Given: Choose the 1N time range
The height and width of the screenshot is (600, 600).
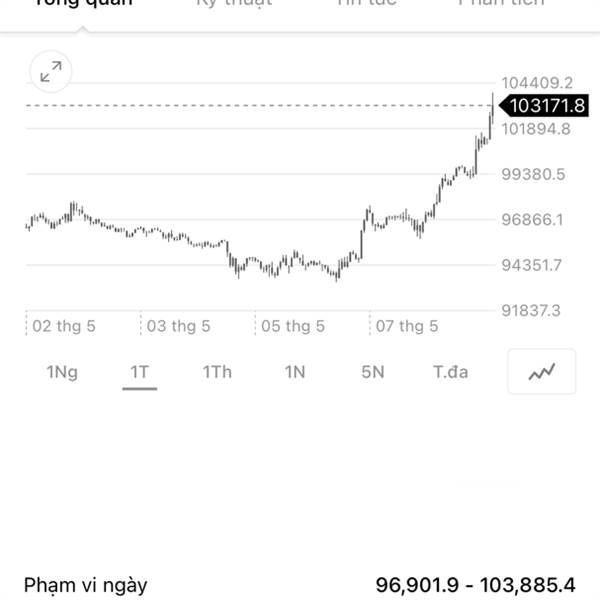Looking at the screenshot, I should click(295, 372).
